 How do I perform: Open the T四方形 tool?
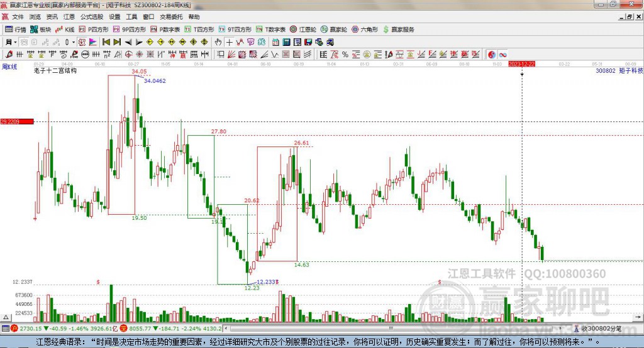click(x=199, y=30)
